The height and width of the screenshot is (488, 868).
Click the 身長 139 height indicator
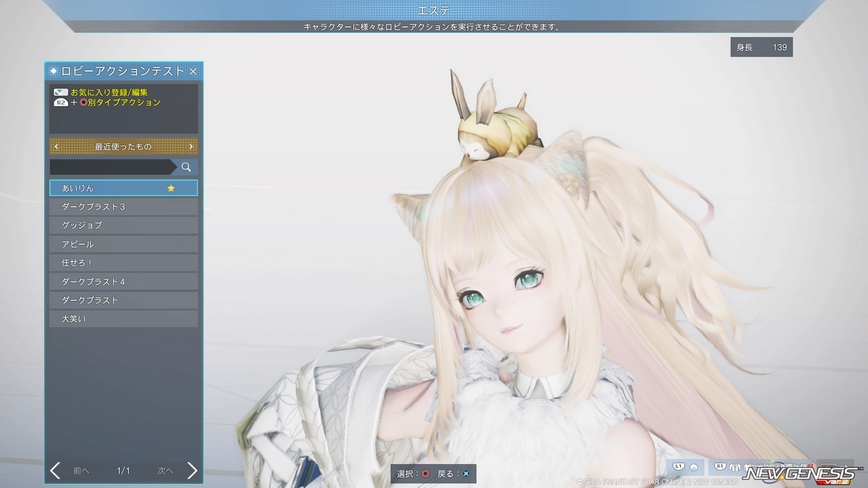tap(761, 47)
